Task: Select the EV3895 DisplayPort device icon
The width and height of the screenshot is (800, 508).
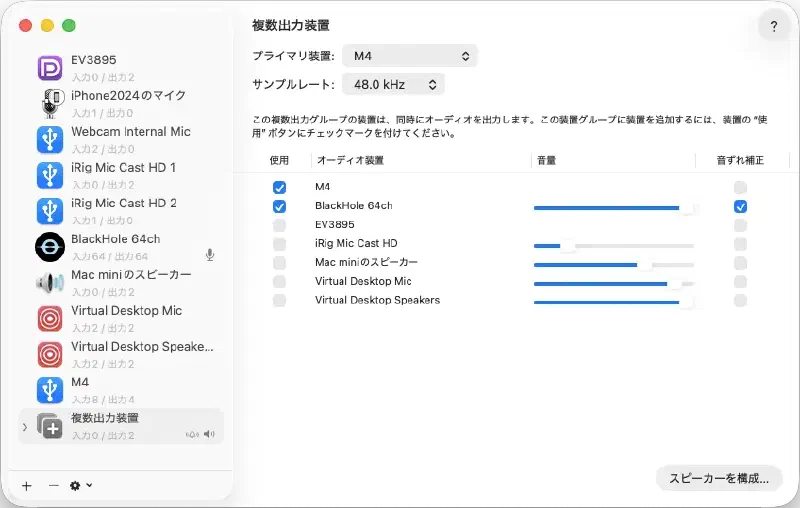Action: click(49, 68)
